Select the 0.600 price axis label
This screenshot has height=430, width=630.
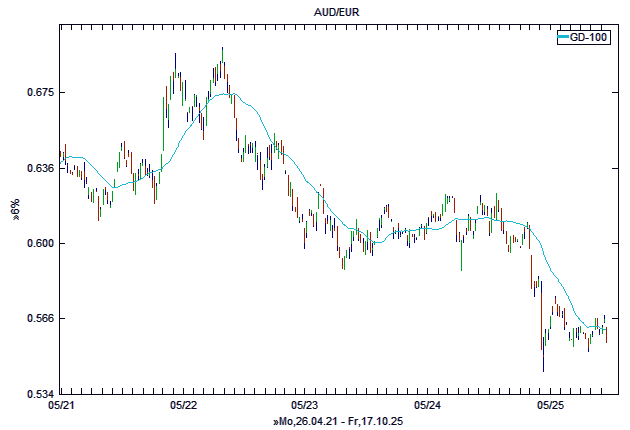[38, 243]
